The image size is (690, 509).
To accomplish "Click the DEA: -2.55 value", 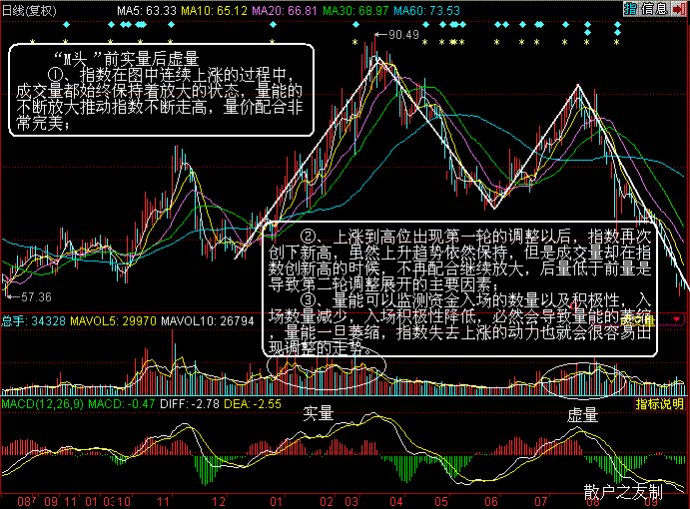I will pos(252,403).
